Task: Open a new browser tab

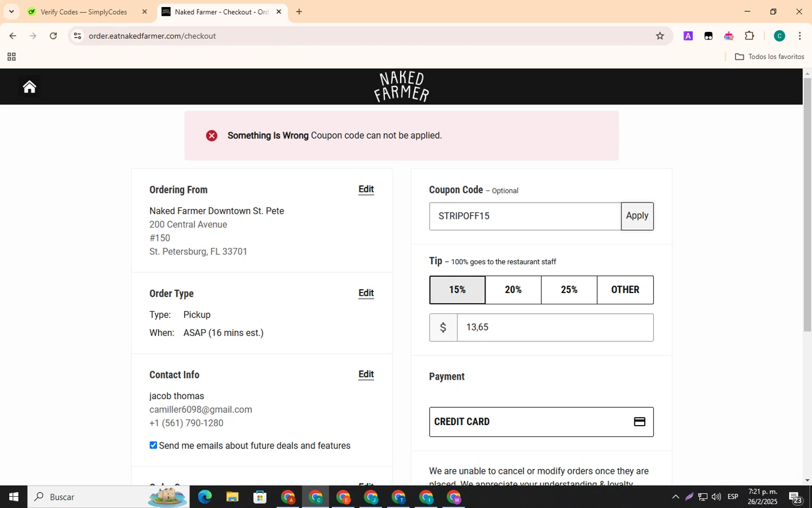Action: 299,11
